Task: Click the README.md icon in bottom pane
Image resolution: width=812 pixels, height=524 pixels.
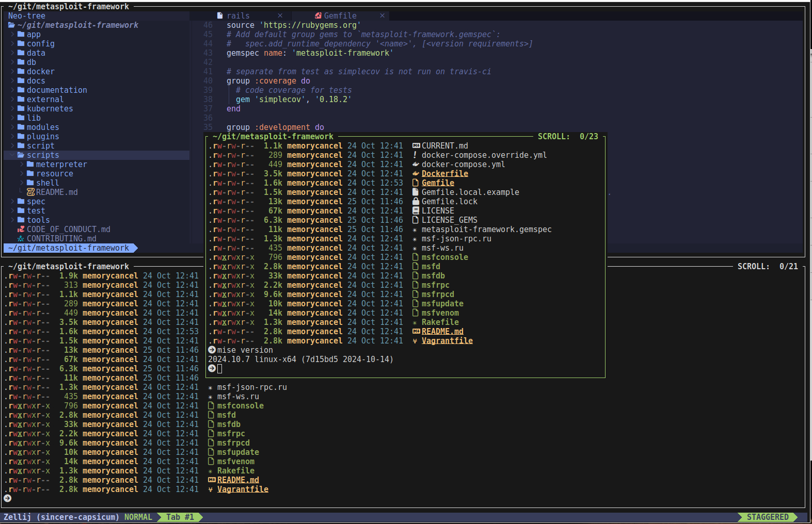Action: (x=212, y=480)
